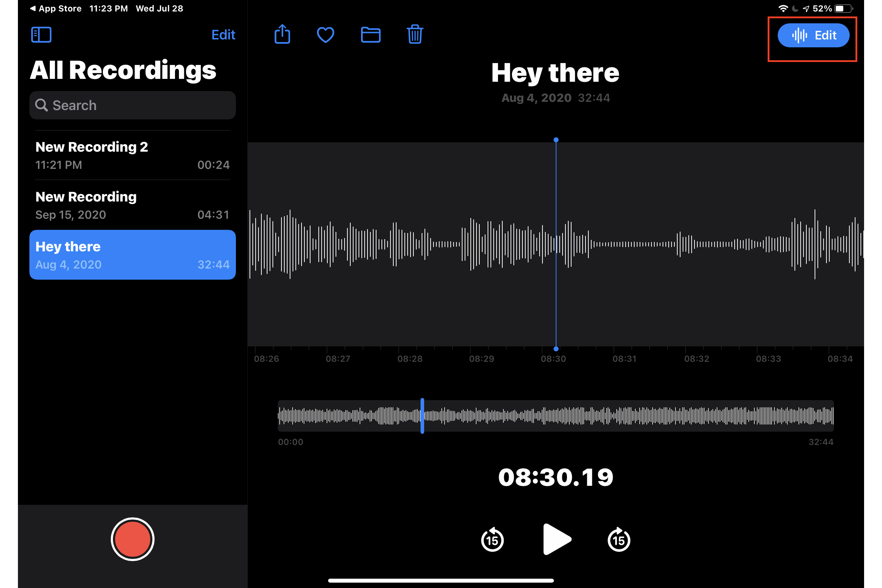Tap the sidebar toggle panel icon
882x588 pixels.
click(x=41, y=35)
